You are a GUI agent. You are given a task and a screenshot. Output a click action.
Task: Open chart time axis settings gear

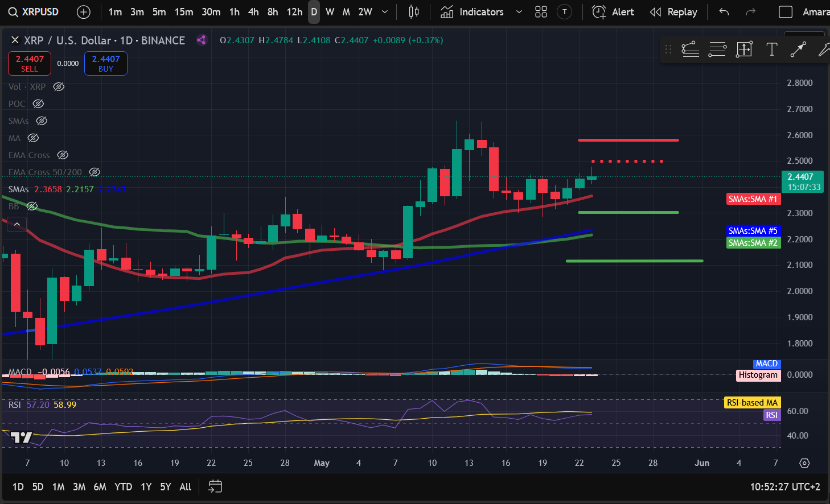coord(804,463)
